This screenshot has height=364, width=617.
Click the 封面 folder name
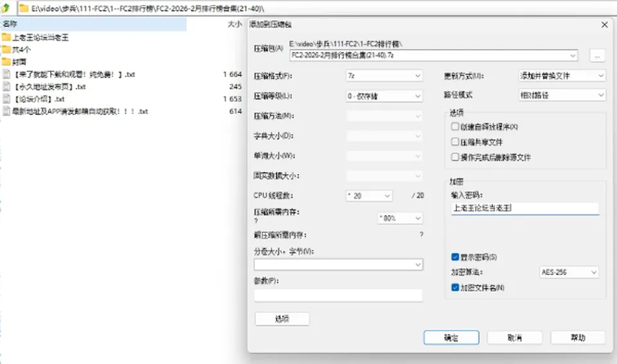pyautogui.click(x=19, y=62)
